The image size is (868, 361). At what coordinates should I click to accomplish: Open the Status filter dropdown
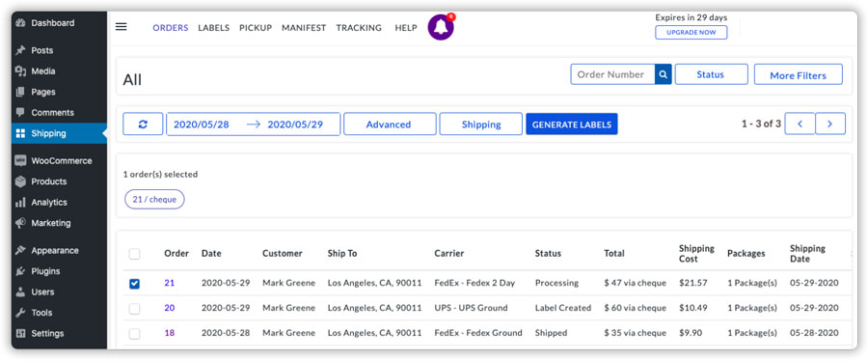tap(711, 74)
